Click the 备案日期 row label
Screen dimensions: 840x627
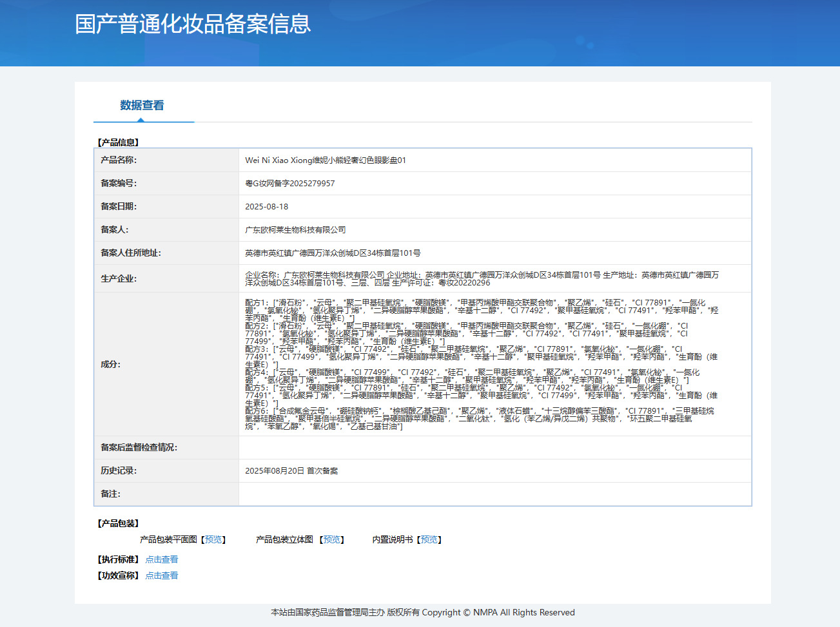tap(119, 206)
